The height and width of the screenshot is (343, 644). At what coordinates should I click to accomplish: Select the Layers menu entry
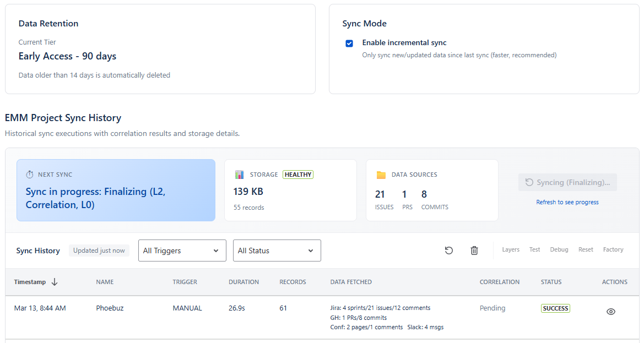pos(510,249)
